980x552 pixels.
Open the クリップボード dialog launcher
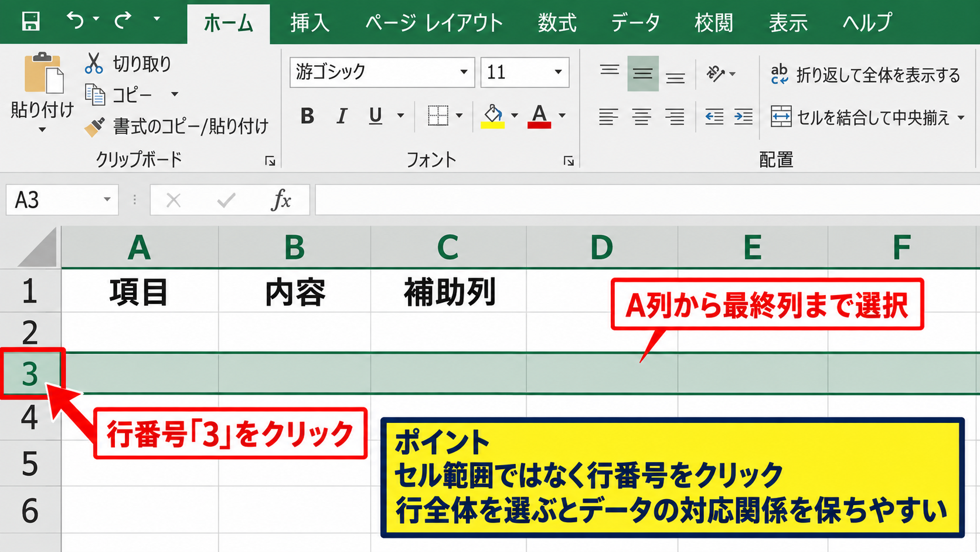click(x=270, y=161)
